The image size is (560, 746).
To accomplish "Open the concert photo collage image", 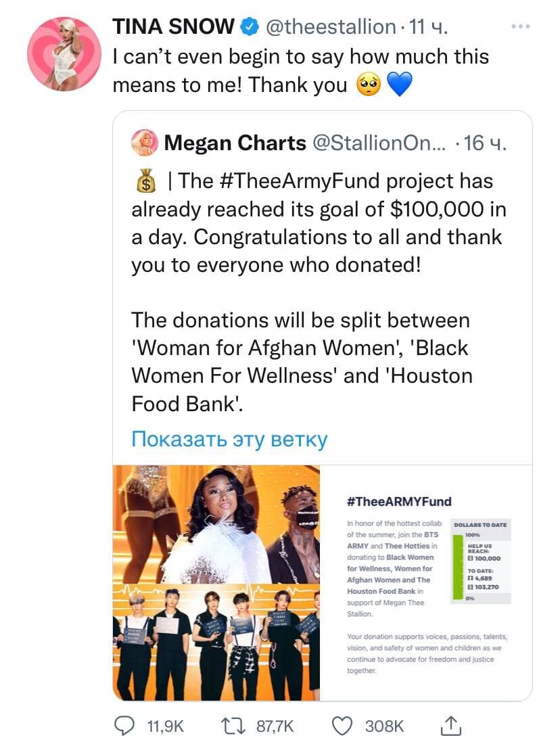I will point(216,582).
